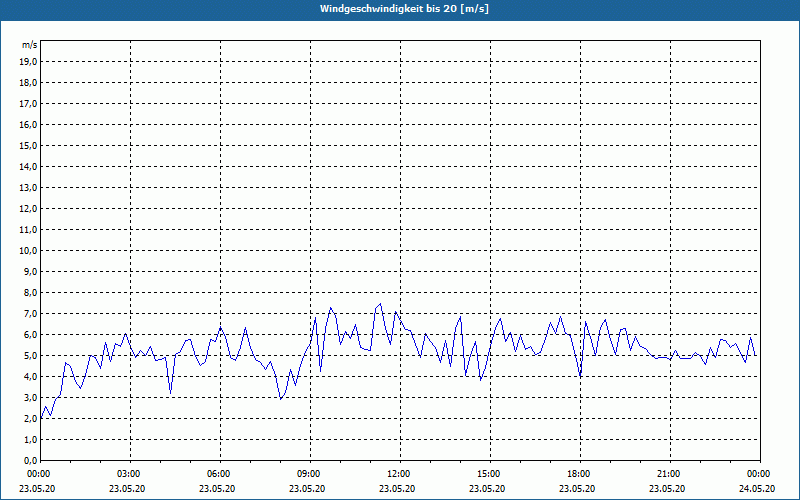Screen dimensions: 800x500
Task: Click the 9,0 y-axis label
Action: (x=30, y=271)
